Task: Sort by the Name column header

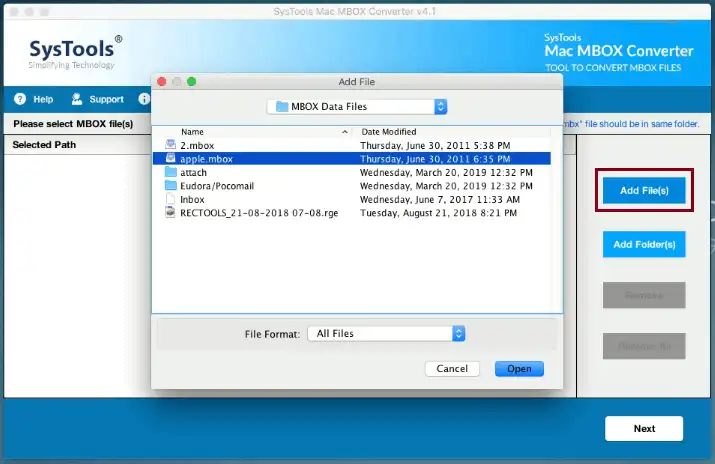Action: tap(192, 132)
